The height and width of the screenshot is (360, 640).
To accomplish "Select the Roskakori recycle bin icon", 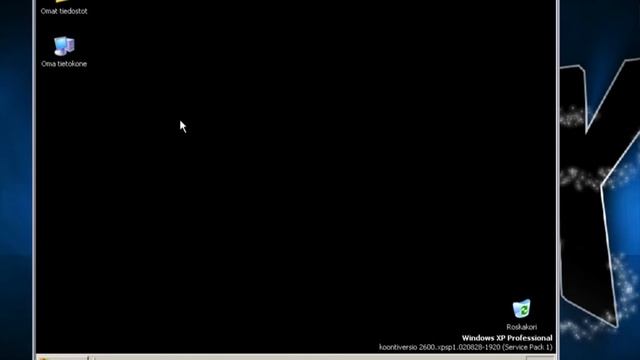I will click(x=521, y=309).
